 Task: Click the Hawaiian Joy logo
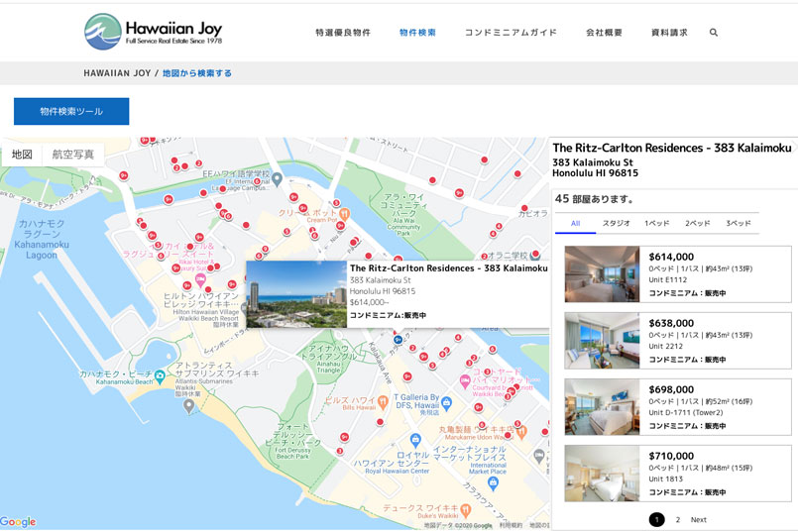[x=153, y=32]
